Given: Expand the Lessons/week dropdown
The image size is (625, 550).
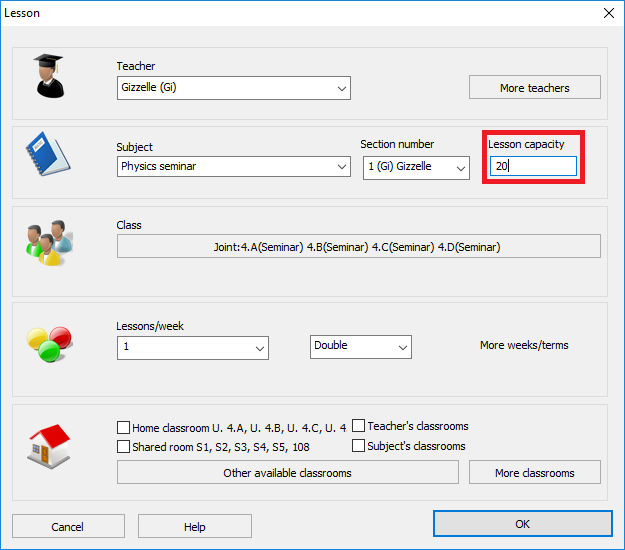Looking at the screenshot, I should coord(193,347).
